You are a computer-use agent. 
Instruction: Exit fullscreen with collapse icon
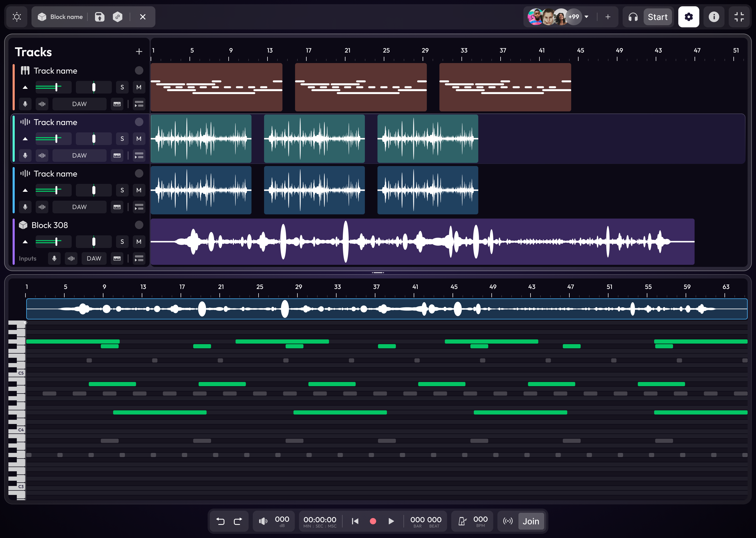click(739, 17)
